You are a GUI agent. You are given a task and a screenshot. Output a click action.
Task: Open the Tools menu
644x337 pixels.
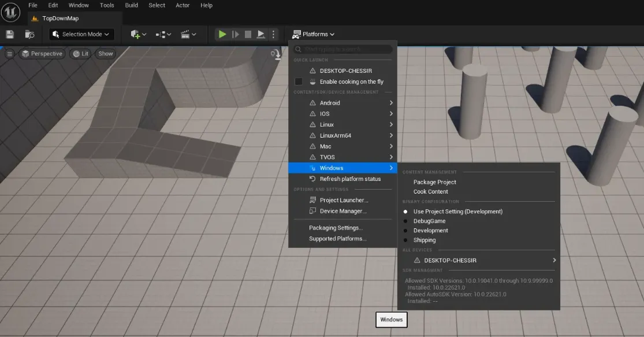click(107, 5)
